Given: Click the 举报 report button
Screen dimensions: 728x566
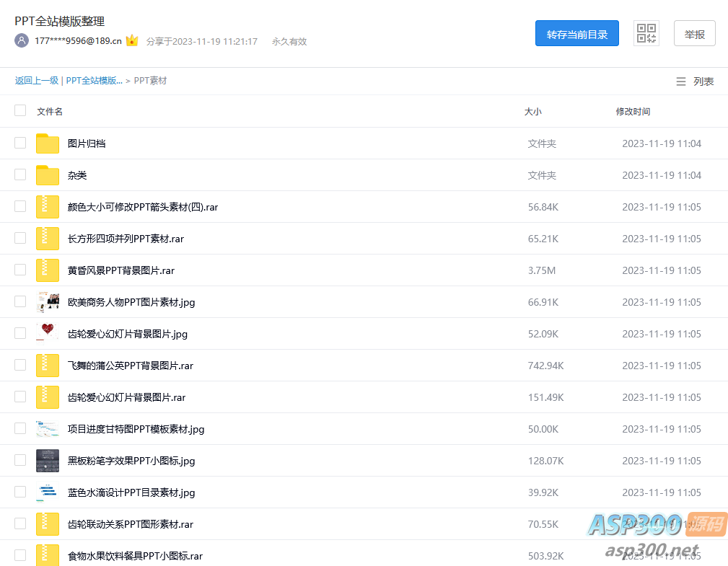Looking at the screenshot, I should pyautogui.click(x=694, y=34).
